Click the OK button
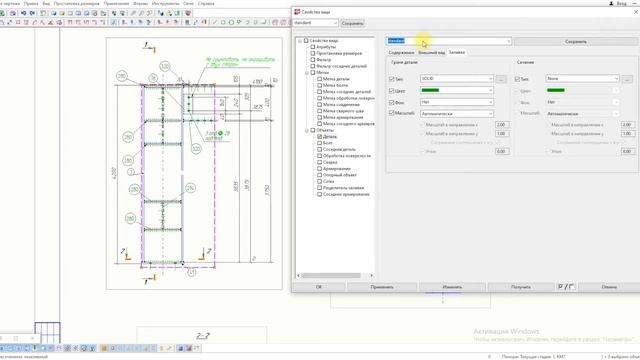 319,287
